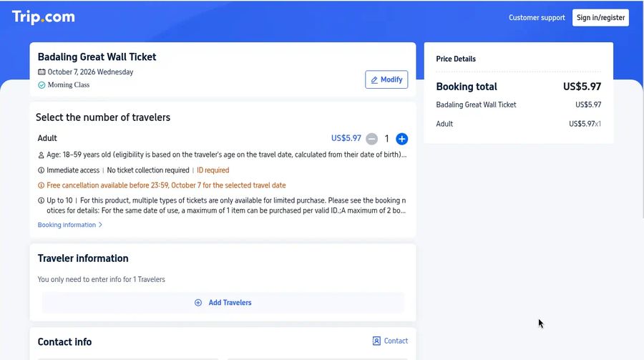Click the Trip.com logo

coord(44,17)
